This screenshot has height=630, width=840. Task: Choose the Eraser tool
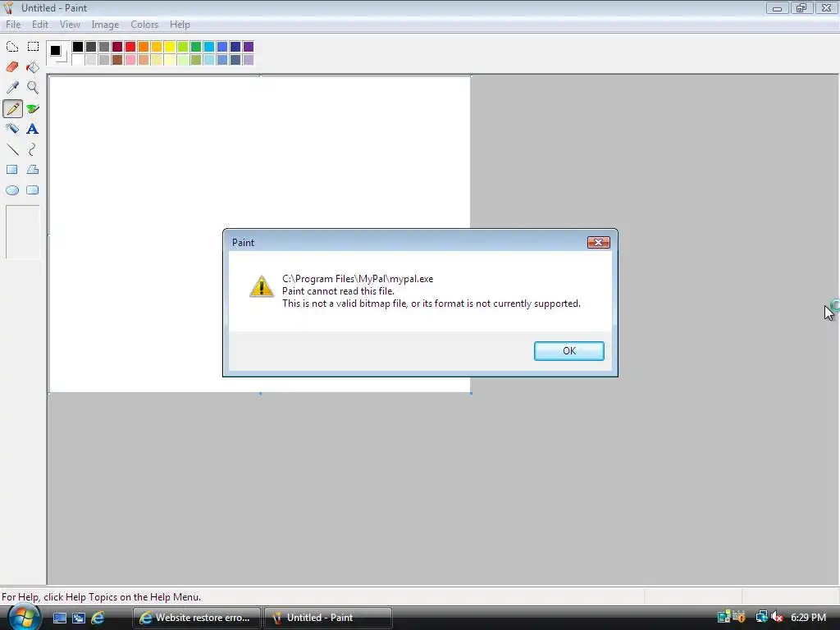12,67
